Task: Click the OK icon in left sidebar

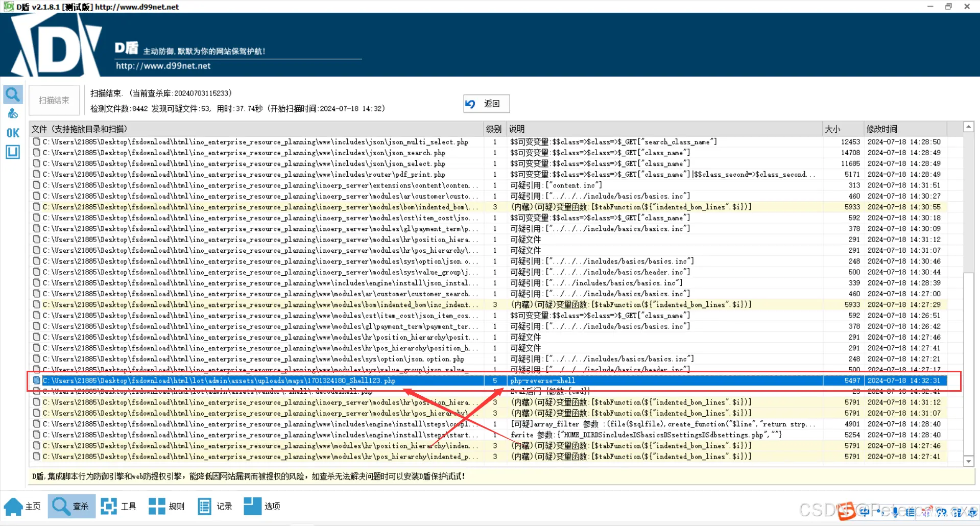Action: click(x=13, y=133)
